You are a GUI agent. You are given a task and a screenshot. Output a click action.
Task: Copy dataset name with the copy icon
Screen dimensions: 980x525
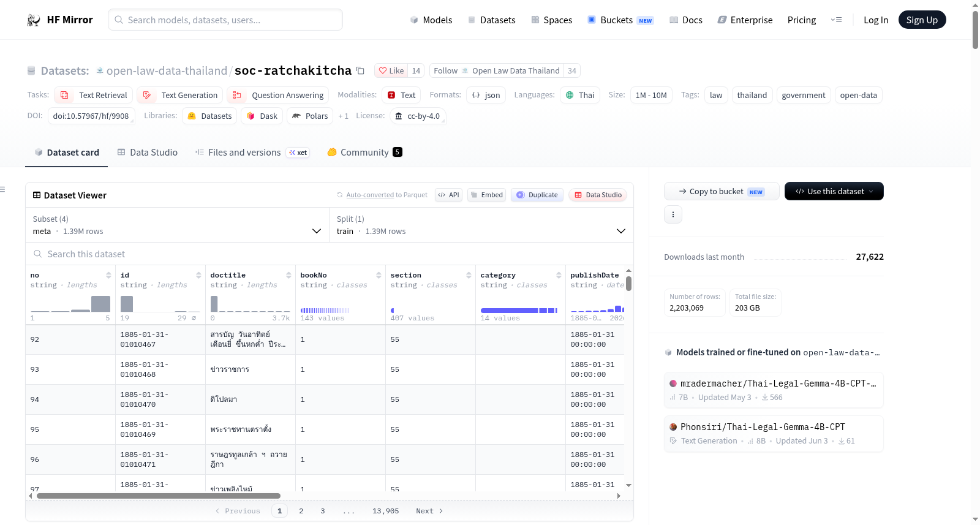click(x=360, y=71)
